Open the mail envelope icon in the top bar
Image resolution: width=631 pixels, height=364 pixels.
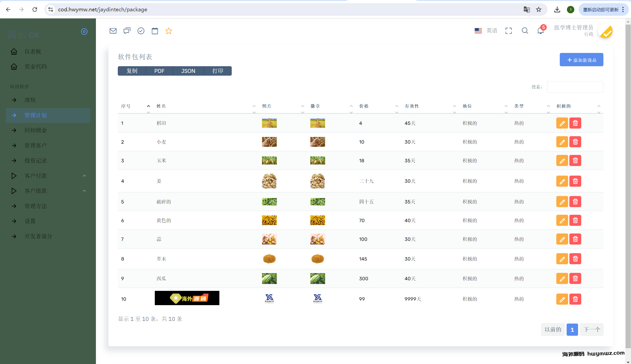coord(113,31)
